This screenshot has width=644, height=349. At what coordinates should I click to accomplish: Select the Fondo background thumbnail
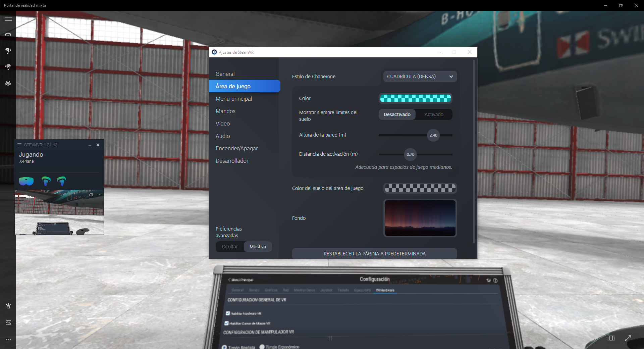[x=420, y=218]
